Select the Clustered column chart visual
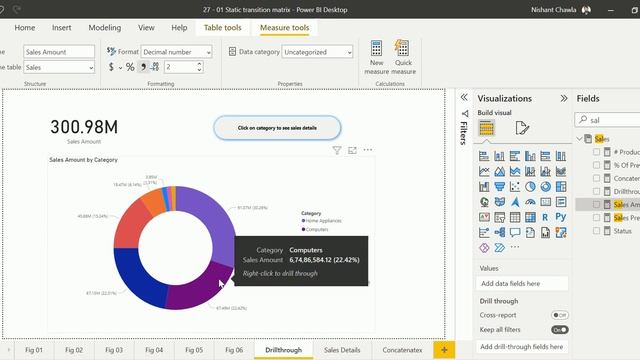Viewport: 640px width, 360px height. coord(530,156)
